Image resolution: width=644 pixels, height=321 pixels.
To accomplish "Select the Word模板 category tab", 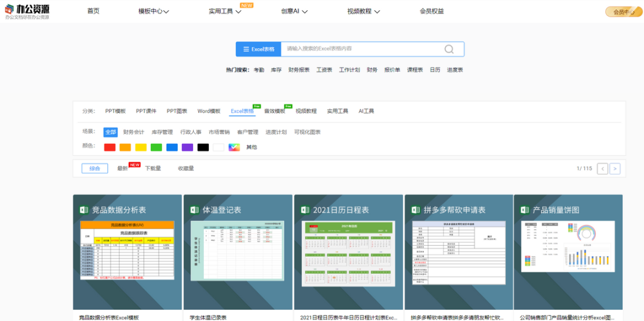I will [x=209, y=111].
